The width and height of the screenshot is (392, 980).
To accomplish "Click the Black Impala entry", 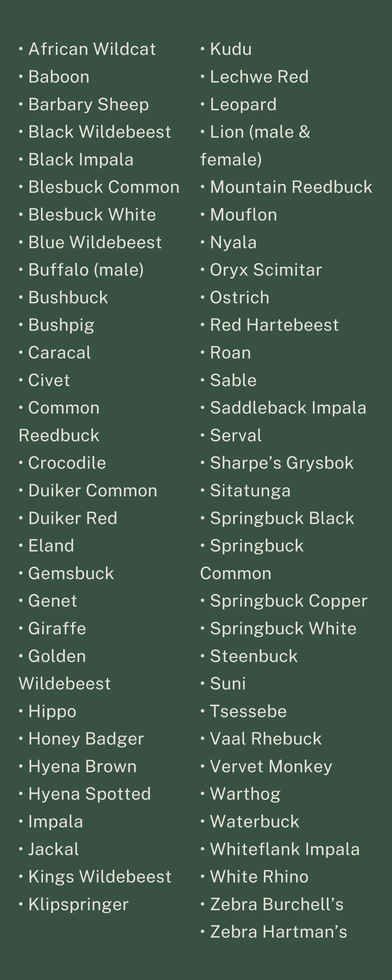I will [x=81, y=159].
